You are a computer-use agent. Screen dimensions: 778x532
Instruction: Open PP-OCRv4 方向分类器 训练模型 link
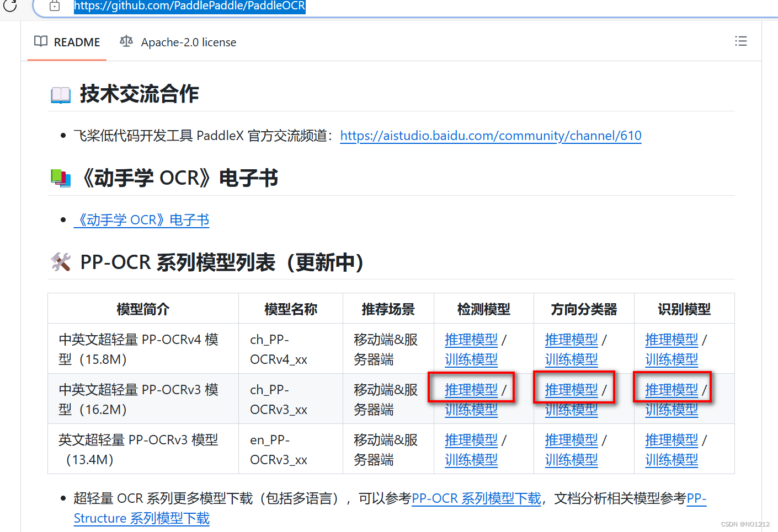[x=572, y=359]
